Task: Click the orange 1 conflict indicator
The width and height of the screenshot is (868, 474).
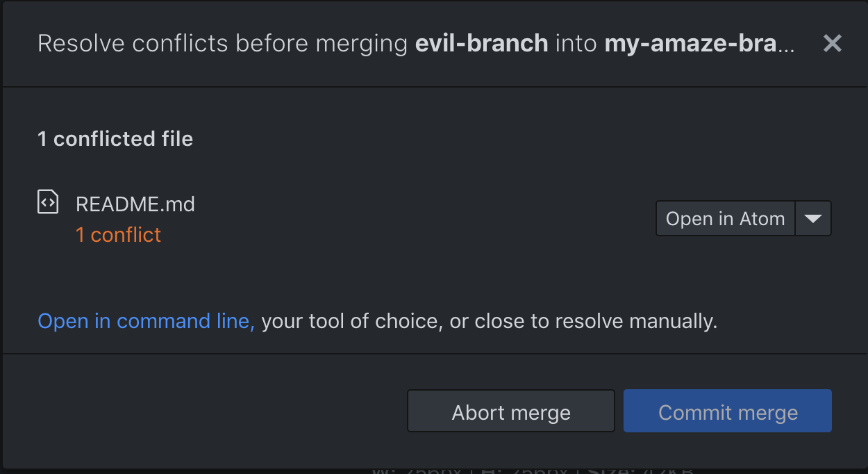Action: pos(118,235)
